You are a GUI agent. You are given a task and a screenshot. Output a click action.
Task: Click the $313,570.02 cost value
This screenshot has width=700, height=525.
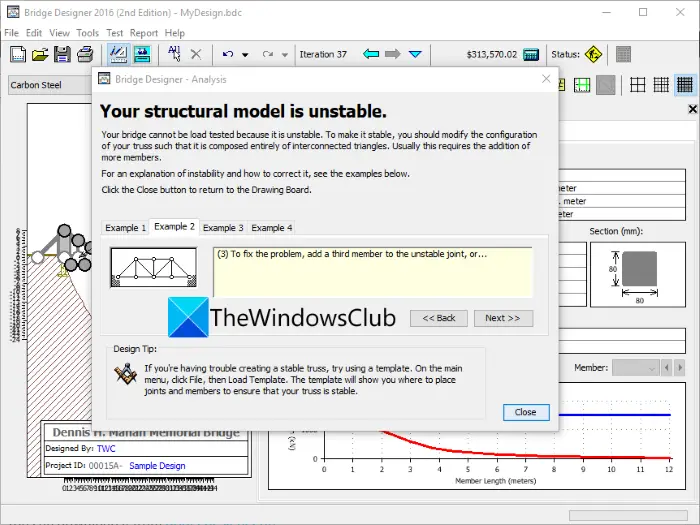(x=492, y=54)
